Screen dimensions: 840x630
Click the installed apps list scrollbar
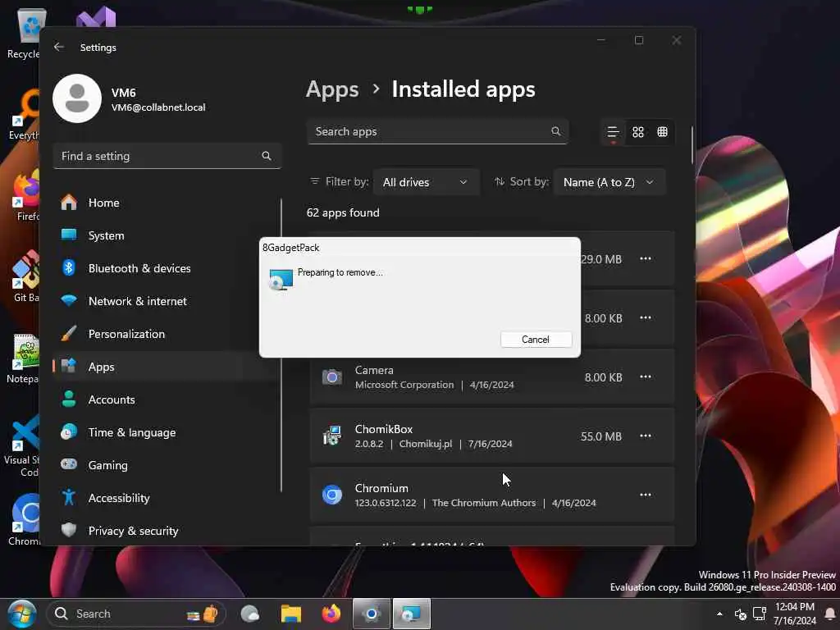[x=692, y=145]
